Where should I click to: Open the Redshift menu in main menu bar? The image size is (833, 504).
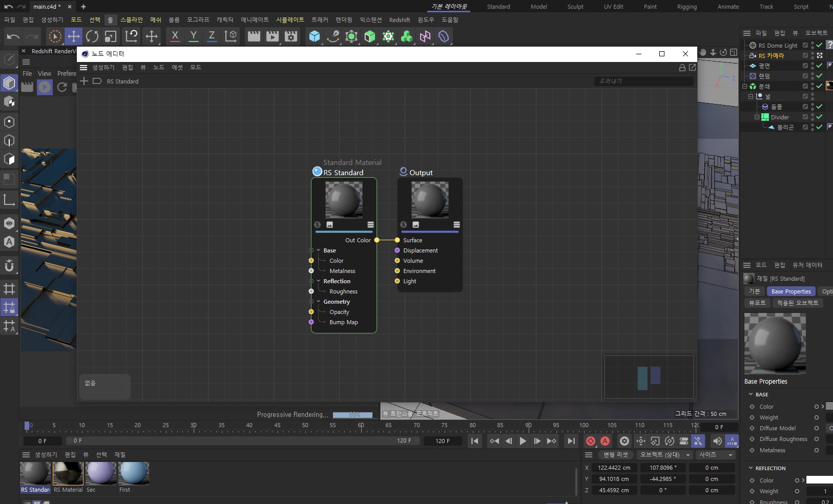[x=400, y=20]
